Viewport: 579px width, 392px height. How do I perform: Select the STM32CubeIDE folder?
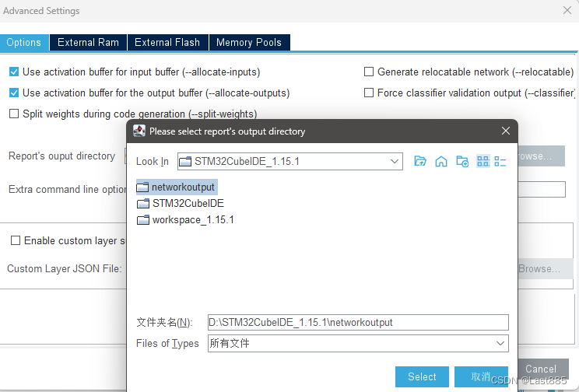click(181, 203)
